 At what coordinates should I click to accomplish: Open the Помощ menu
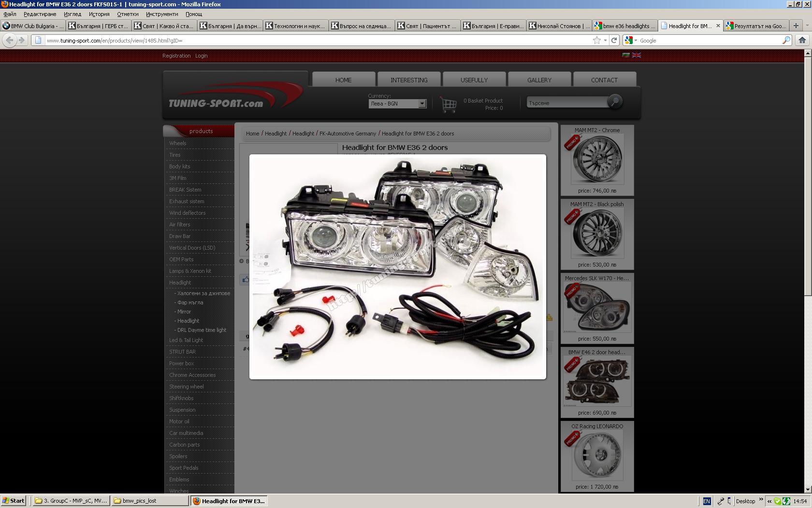[x=194, y=14]
